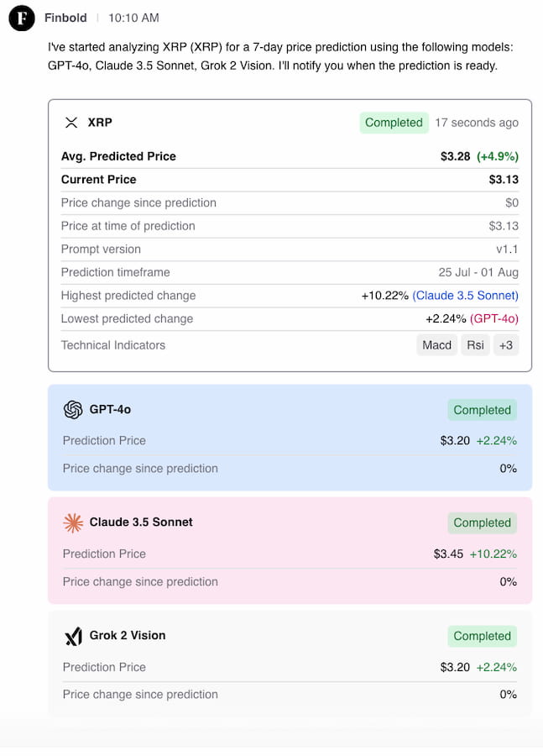Click the Claude 3.5 Sonnet card title
543x756 pixels.
141,522
